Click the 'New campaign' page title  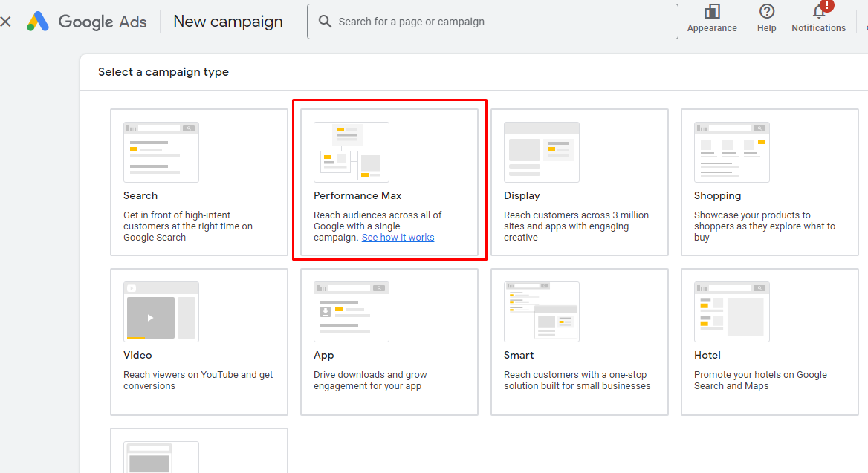tap(228, 22)
